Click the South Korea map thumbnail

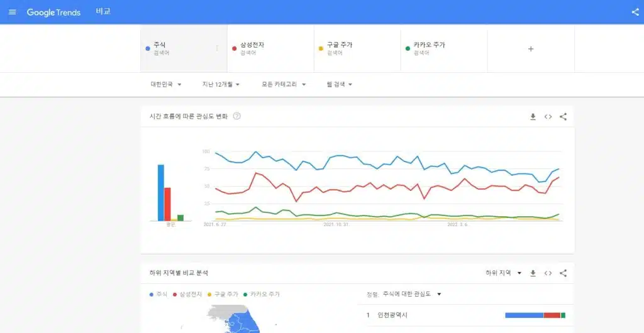234,319
